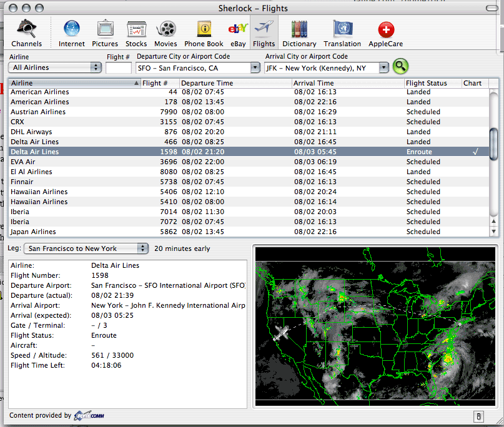Screen dimensions: 504x427
Task: Switch to the eBay channel
Action: (238, 33)
